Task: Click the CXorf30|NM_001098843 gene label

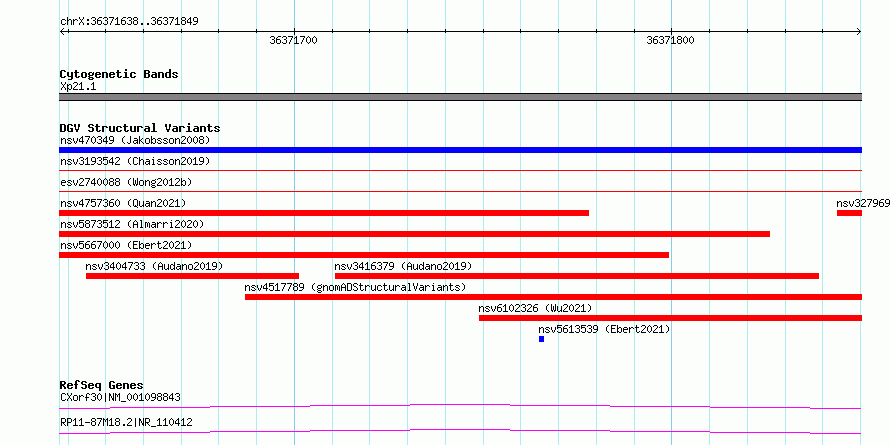Action: click(120, 397)
